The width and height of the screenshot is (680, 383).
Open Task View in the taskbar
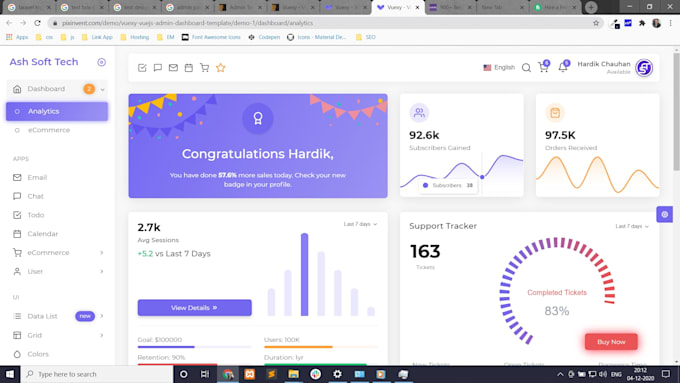pyautogui.click(x=205, y=374)
